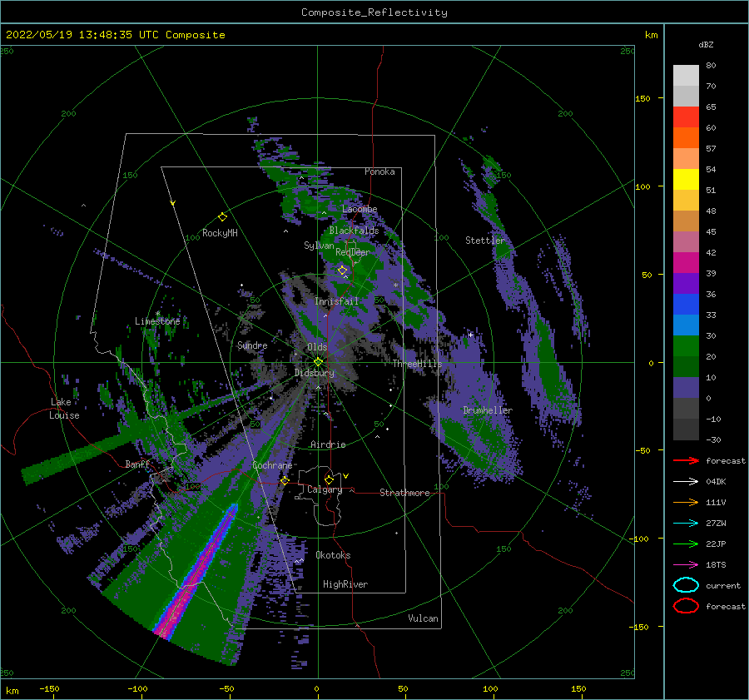Click the 'Airdrie' map label
749x700 pixels.
(328, 444)
